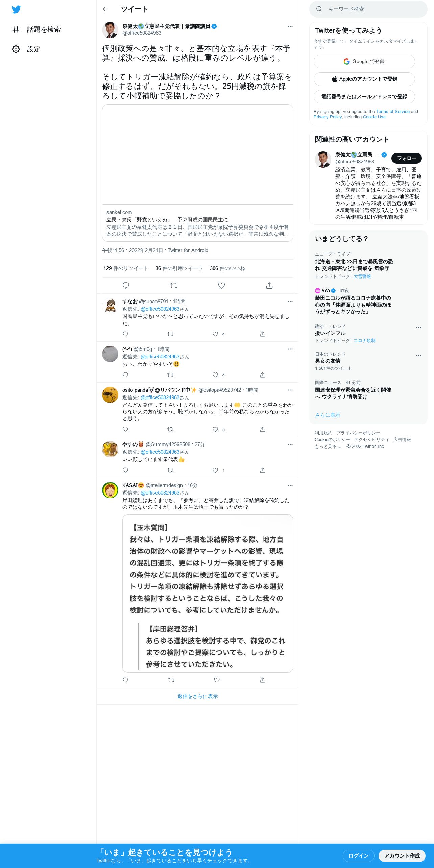The height and width of the screenshot is (868, 434).
Task: Like the reply from すなお
Action: 215,334
